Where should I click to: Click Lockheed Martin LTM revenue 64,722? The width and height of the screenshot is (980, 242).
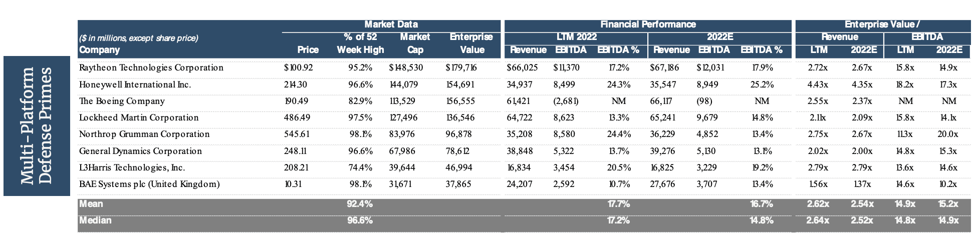coord(520,117)
